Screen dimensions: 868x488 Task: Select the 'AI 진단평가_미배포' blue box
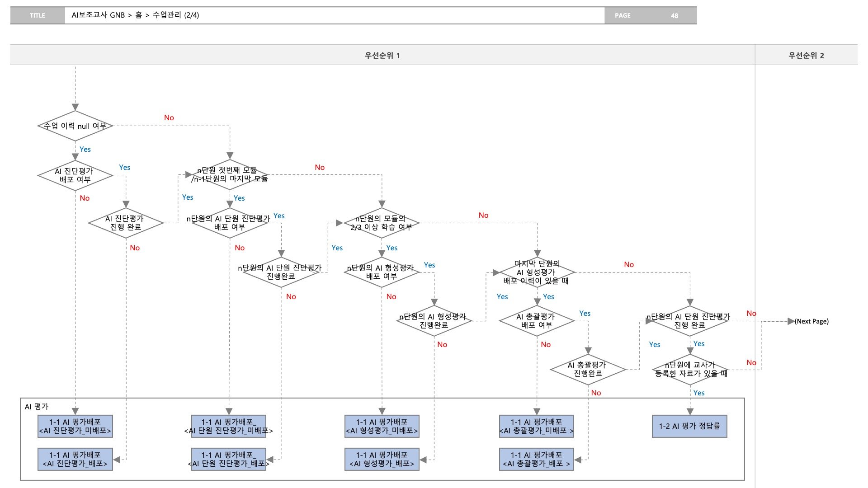(x=75, y=426)
